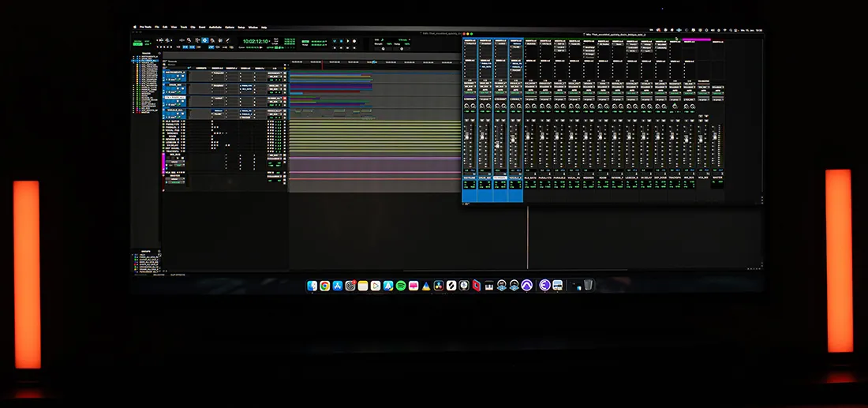Click the Play transport button
868x408 pixels.
(x=348, y=41)
